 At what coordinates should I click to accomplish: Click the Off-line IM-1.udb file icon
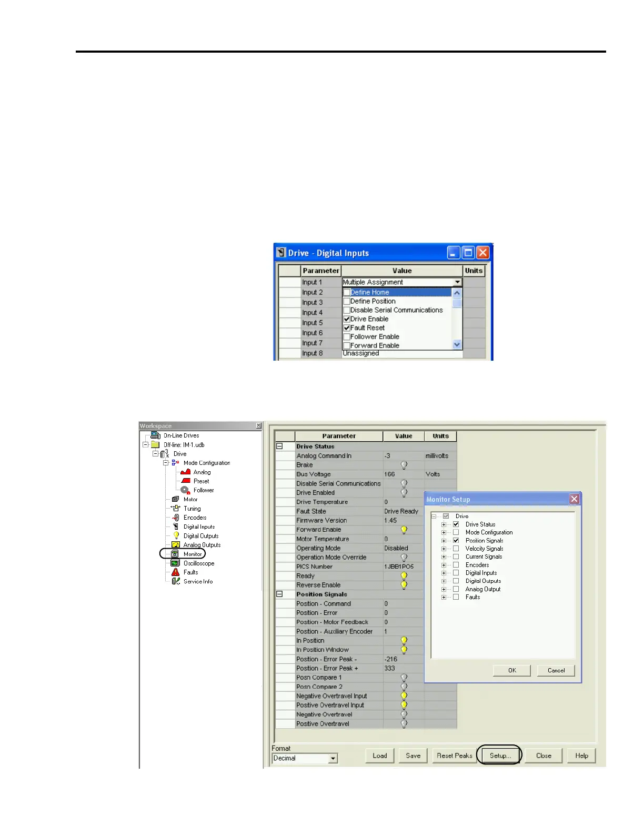click(x=155, y=445)
